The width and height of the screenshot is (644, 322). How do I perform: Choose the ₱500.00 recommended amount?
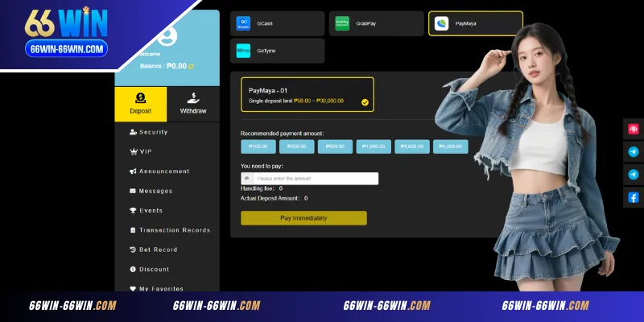[x=335, y=147]
